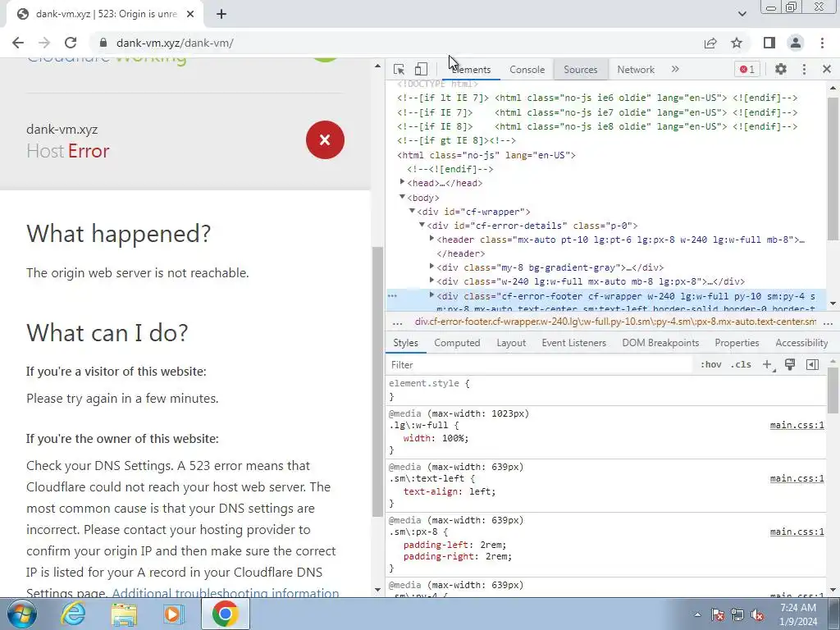Toggle the computed styles sidebar icon
Image resolution: width=840 pixels, height=630 pixels.
click(x=812, y=365)
